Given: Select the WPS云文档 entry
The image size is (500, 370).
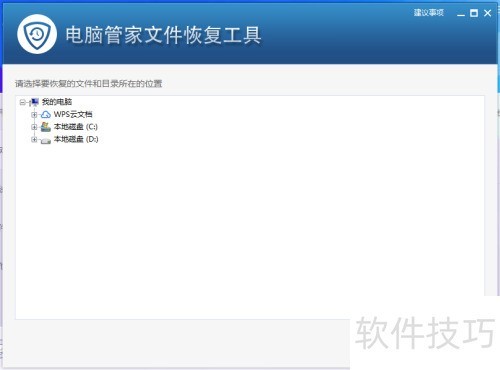Looking at the screenshot, I should coord(73,114).
